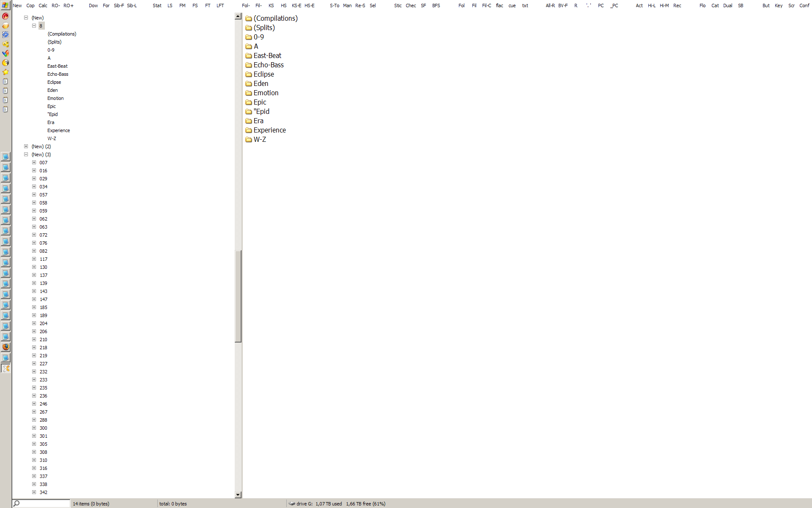The width and height of the screenshot is (812, 508).
Task: Click the Conf toolbar item
Action: point(804,6)
